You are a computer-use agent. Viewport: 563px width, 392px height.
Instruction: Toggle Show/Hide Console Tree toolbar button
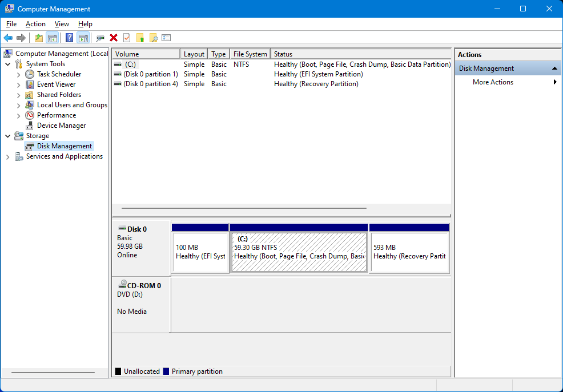coord(53,38)
